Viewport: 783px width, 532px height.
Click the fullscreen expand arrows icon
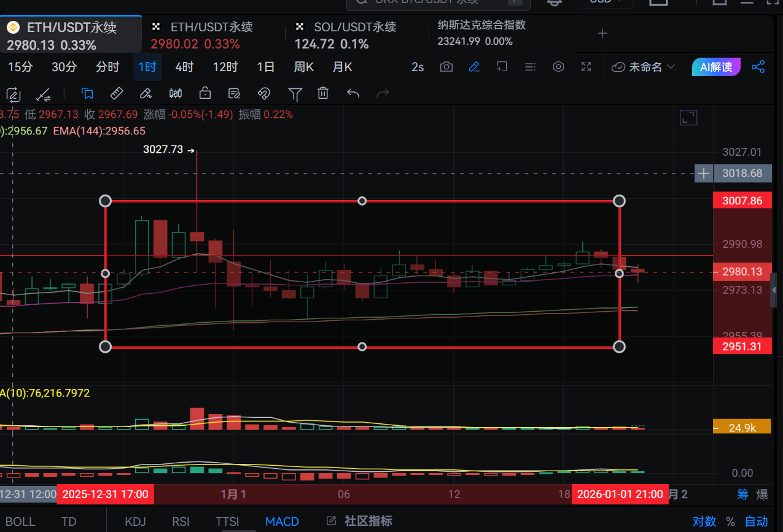[586, 67]
